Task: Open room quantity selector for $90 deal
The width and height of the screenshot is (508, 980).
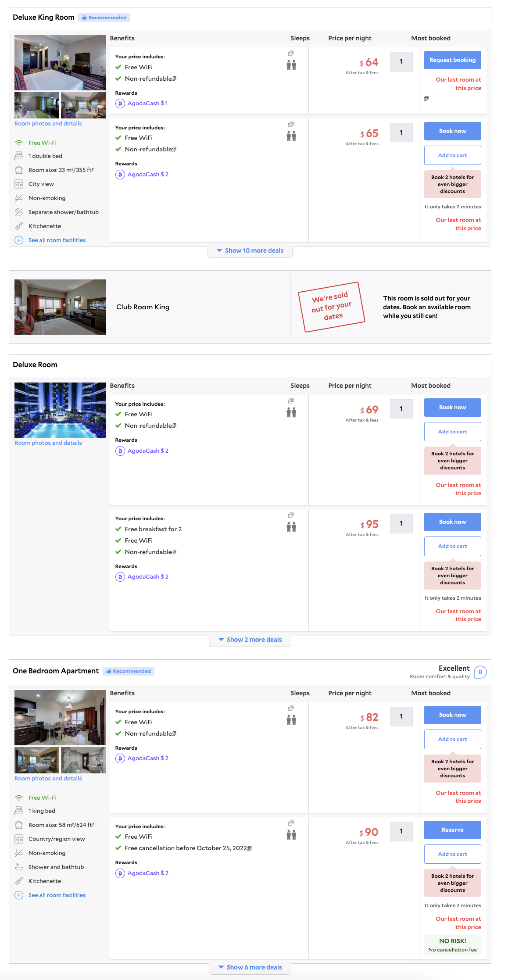Action: click(x=401, y=831)
